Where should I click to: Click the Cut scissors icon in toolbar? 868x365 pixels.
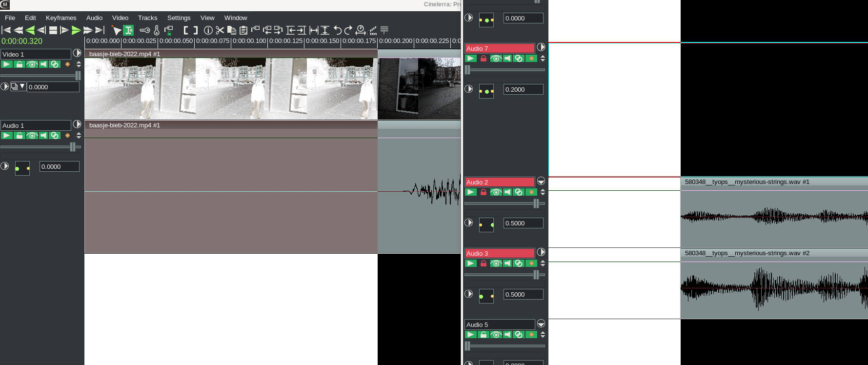point(220,30)
